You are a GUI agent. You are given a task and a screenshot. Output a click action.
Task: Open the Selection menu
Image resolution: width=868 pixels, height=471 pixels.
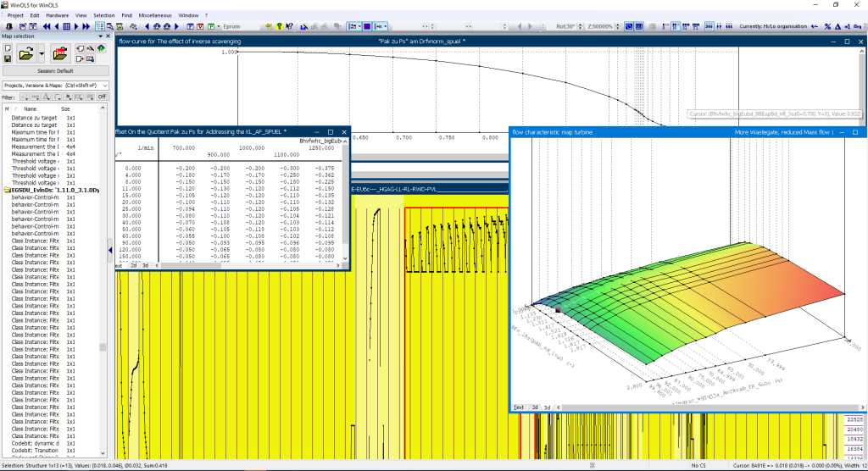(x=104, y=15)
